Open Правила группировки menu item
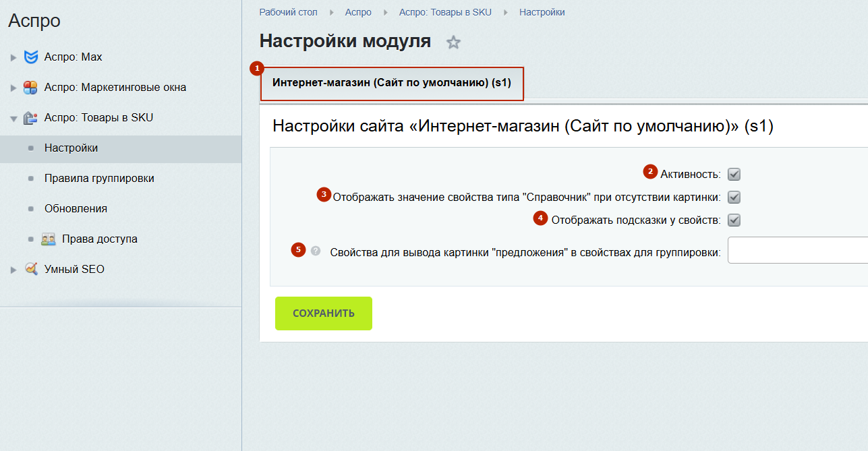The image size is (868, 451). [x=99, y=179]
